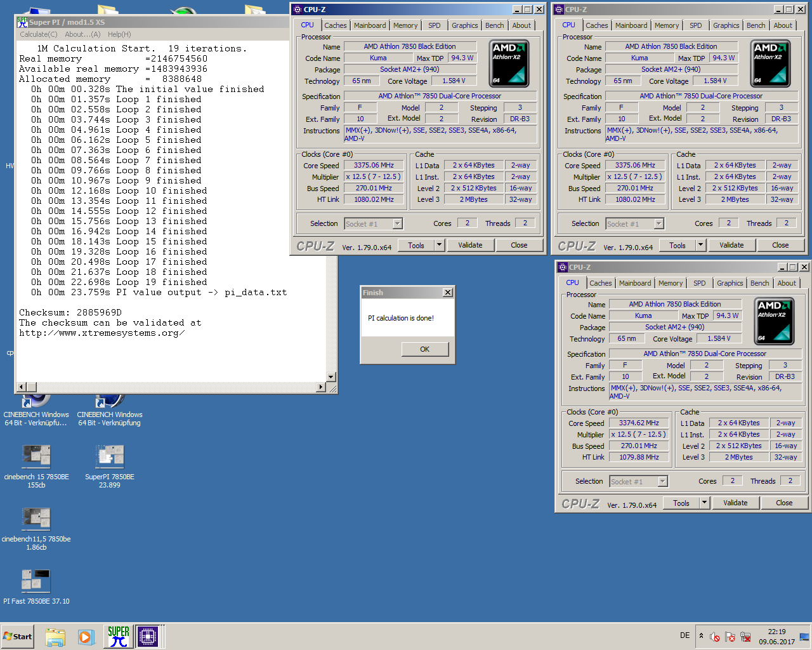Click the 3374.62 MHz Core Speed value
Viewport: 812px width, 650px height.
639,423
